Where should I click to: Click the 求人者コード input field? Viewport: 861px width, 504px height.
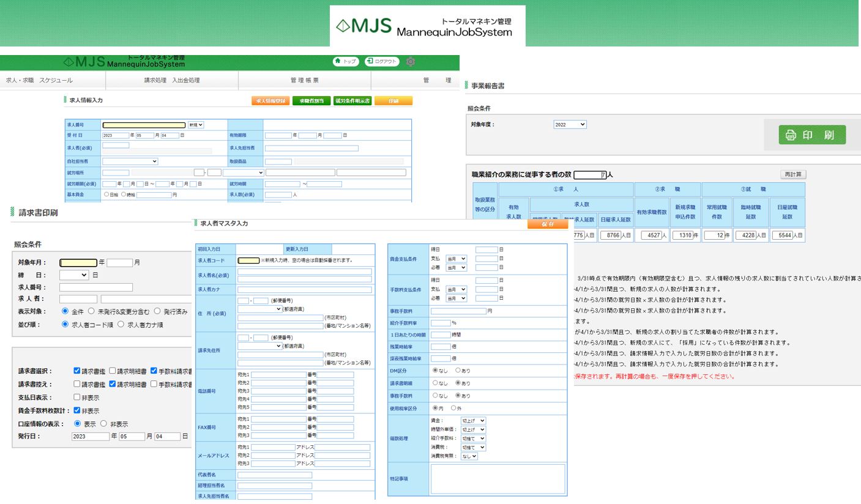point(248,260)
